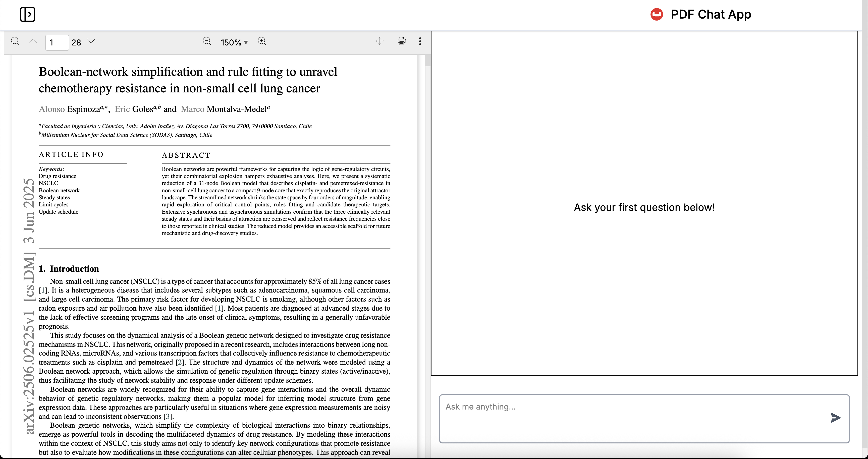Image resolution: width=868 pixels, height=459 pixels.
Task: Send the chat message arrow
Action: 835,418
